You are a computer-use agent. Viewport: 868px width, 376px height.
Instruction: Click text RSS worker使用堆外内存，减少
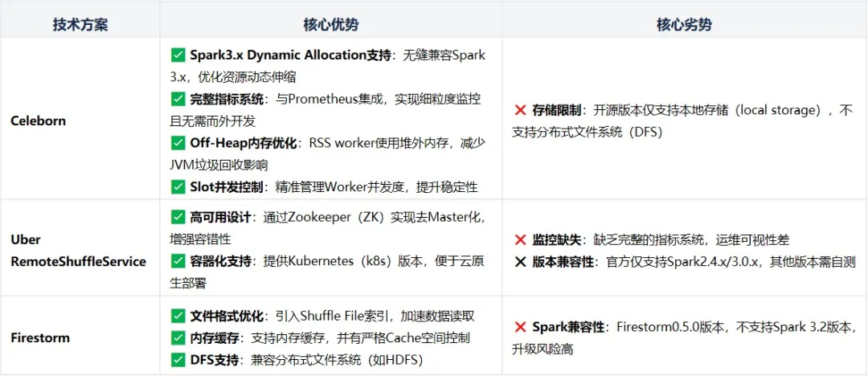coord(398,144)
